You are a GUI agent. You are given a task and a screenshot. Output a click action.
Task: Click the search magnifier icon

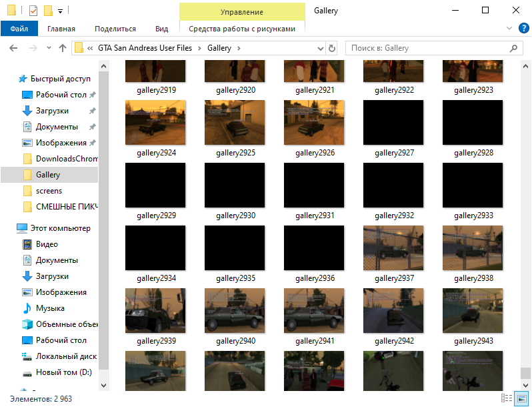coord(513,48)
